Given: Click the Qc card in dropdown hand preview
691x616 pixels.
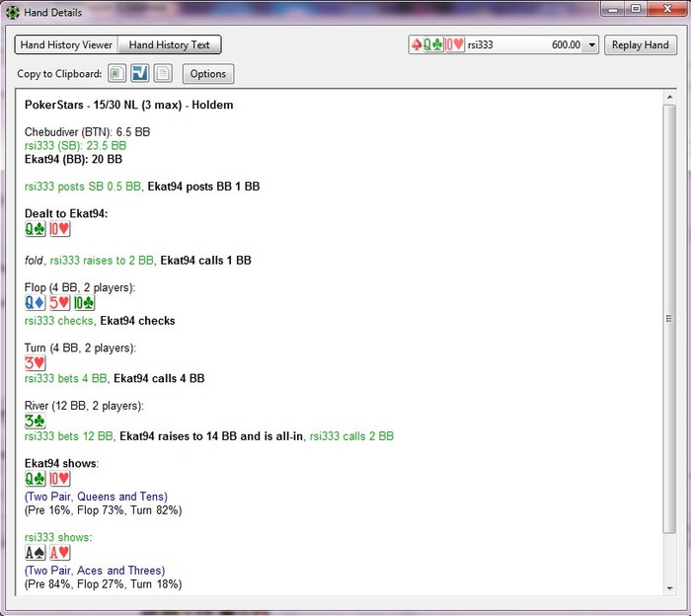Looking at the screenshot, I should point(432,44).
